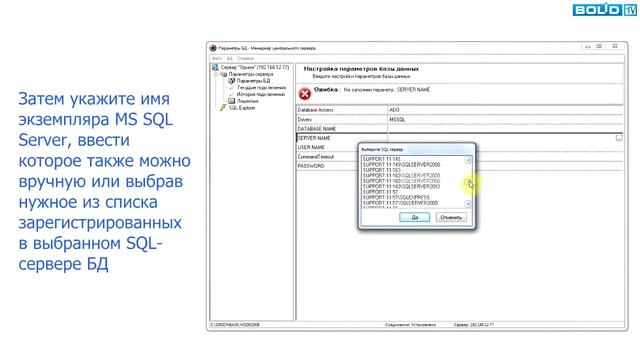Click the Параметры БД database icon

(x=231, y=81)
